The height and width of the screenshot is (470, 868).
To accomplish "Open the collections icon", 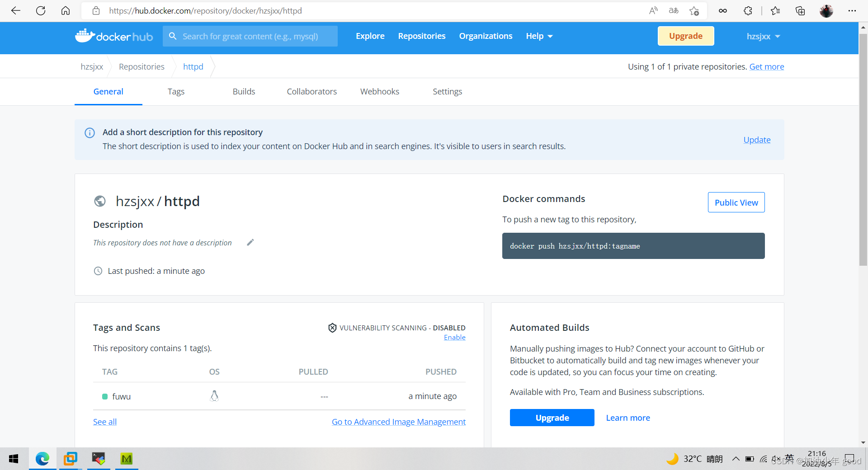I will pos(800,11).
